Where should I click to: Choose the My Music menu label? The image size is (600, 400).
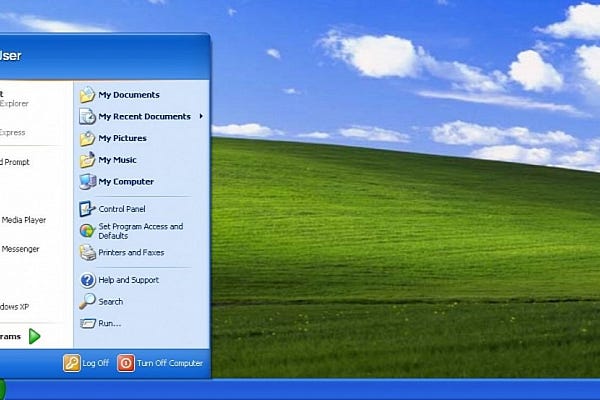coord(117,160)
